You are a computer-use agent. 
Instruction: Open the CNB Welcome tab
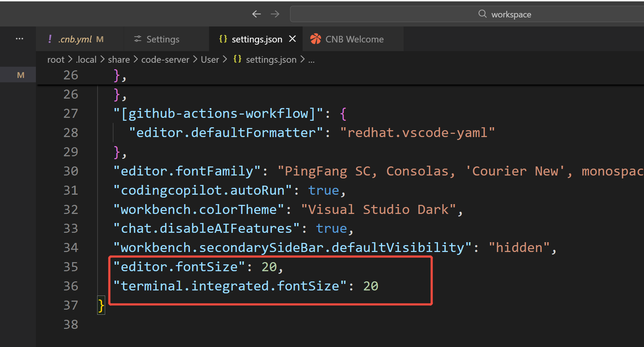click(354, 39)
